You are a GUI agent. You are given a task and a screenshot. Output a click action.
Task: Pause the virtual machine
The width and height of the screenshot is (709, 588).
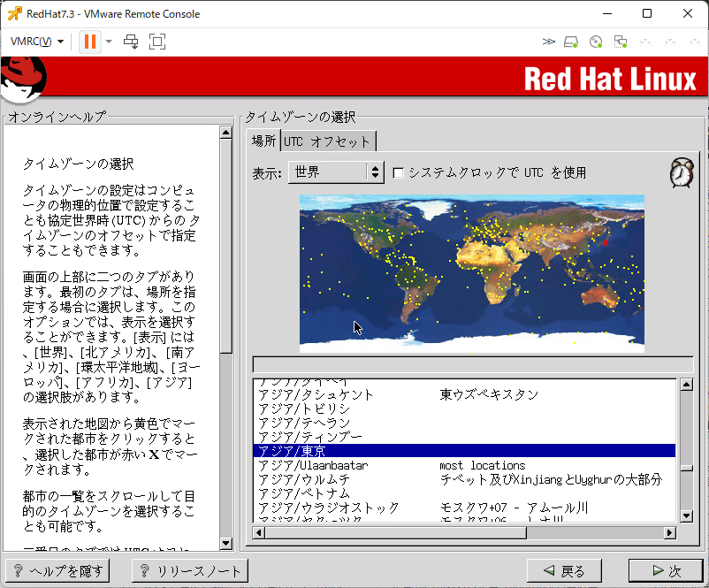(90, 42)
